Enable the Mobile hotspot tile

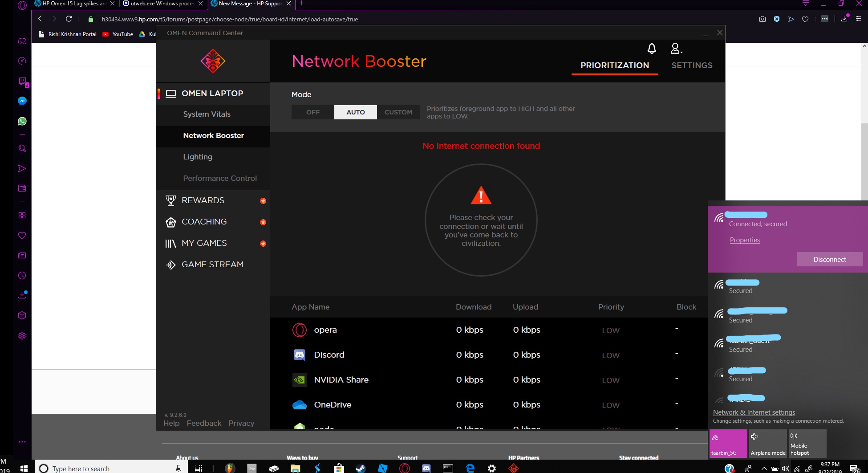click(x=807, y=444)
